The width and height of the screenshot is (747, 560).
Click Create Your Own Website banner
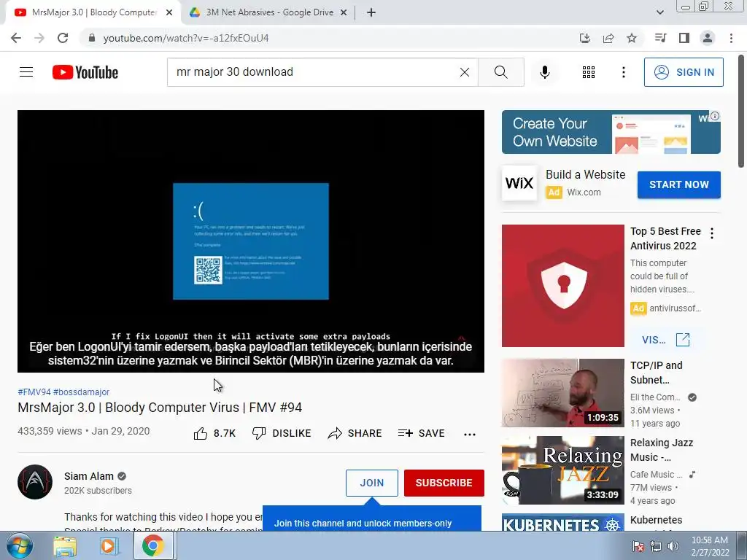tap(611, 132)
